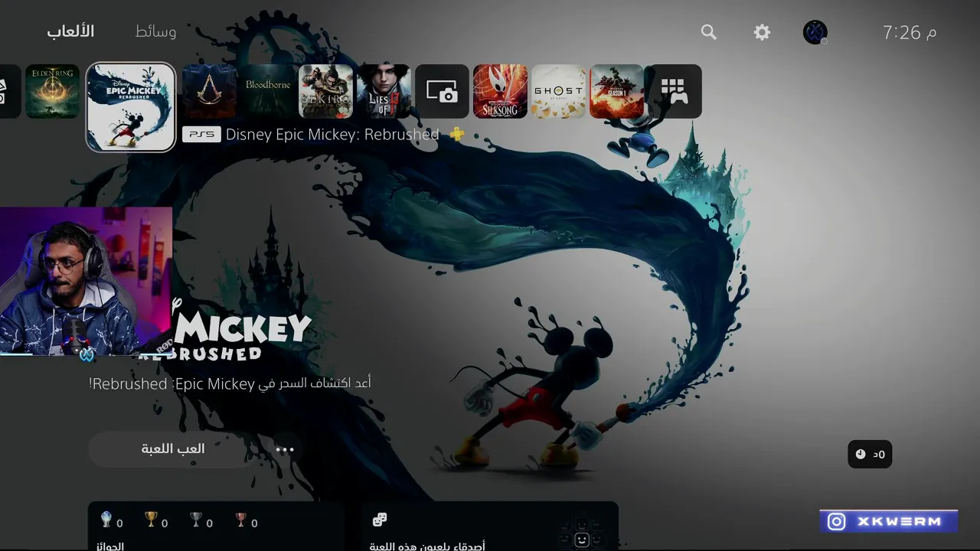980x551 pixels.
Task: Click the silver trophy count icon
Action: click(x=196, y=520)
